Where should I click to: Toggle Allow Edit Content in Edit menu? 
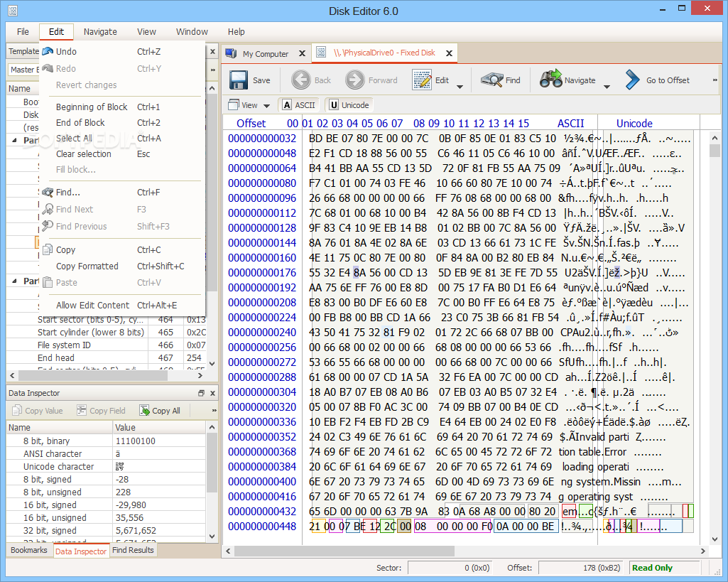click(92, 305)
